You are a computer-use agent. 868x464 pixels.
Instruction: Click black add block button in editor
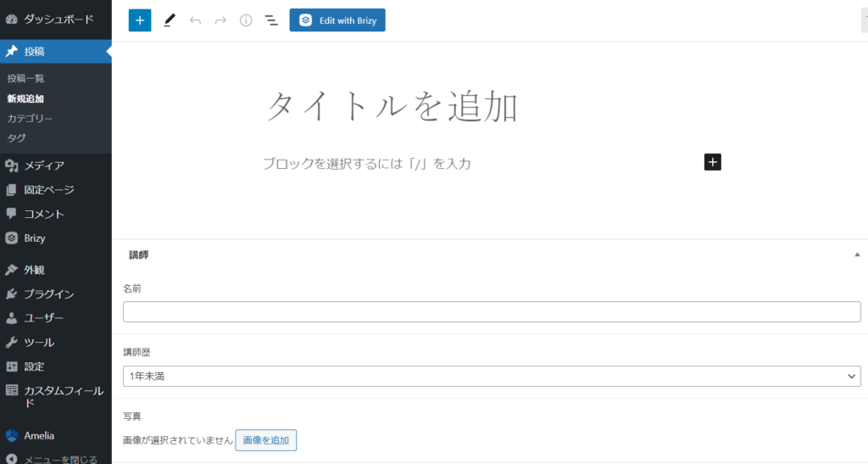pos(712,162)
